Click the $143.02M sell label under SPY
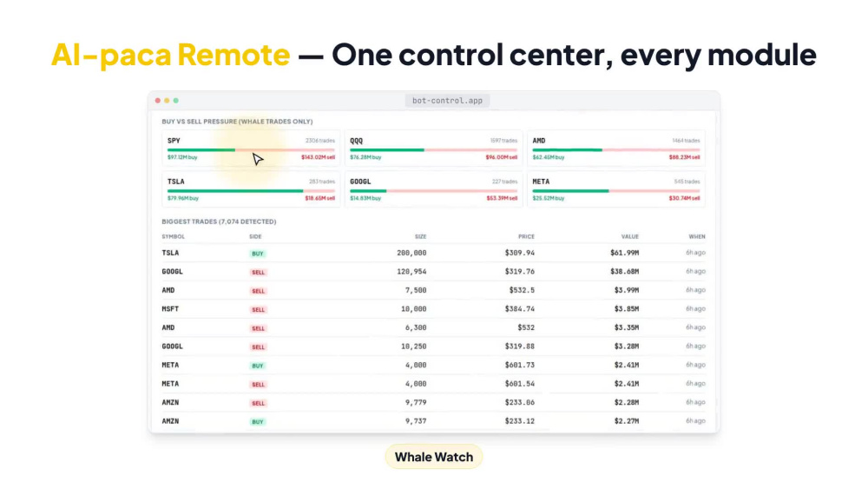Viewport: 868px width, 489px height. 318,157
